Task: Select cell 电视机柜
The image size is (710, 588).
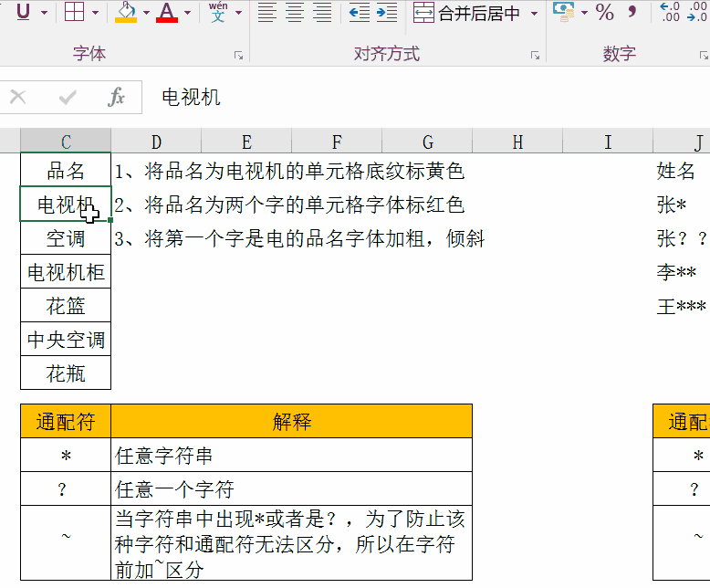Action: pyautogui.click(x=66, y=272)
